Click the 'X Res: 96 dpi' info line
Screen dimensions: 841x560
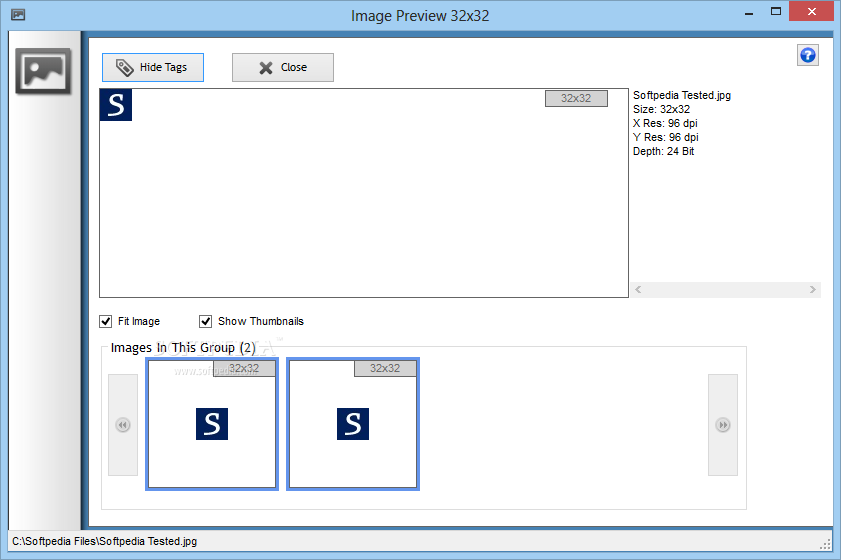point(665,123)
